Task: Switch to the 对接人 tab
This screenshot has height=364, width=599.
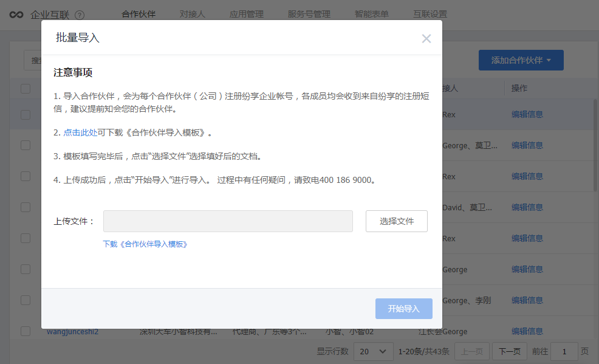Action: tap(193, 14)
